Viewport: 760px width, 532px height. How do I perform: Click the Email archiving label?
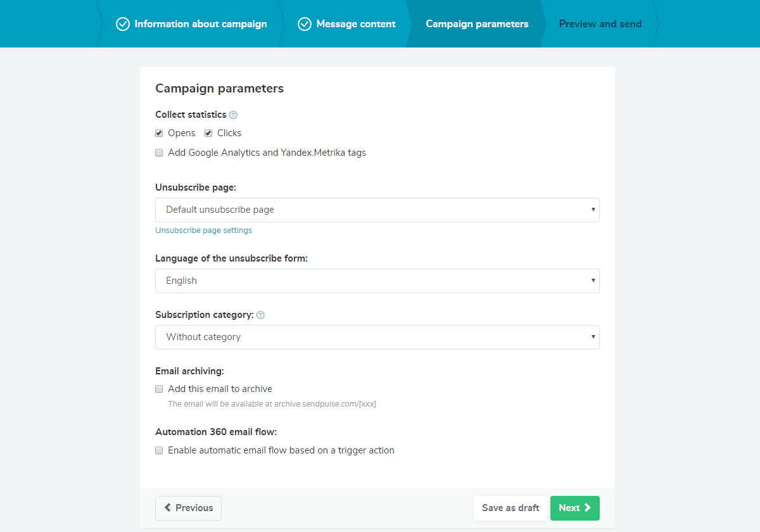pos(189,371)
